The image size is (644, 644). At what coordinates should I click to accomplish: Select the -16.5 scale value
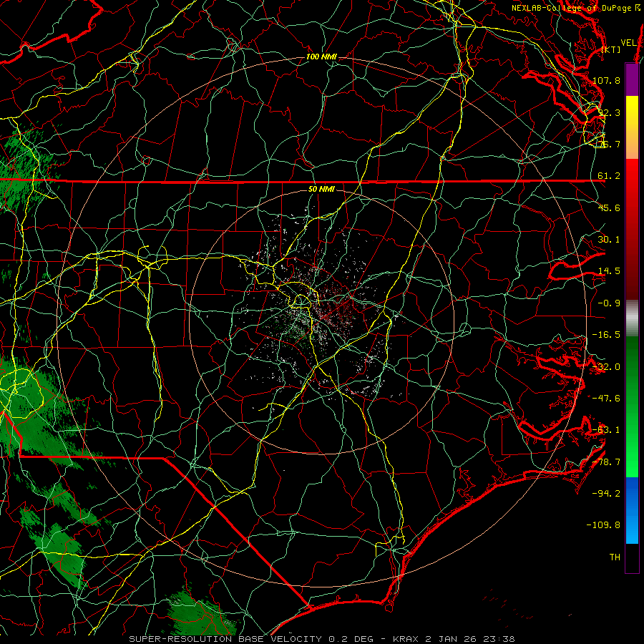pyautogui.click(x=606, y=335)
